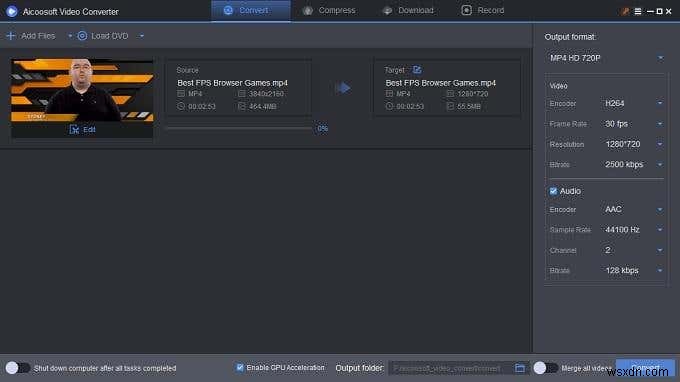Open the video Bitrate 2500 kbps dropdown
680x382 pixels.
click(x=633, y=165)
